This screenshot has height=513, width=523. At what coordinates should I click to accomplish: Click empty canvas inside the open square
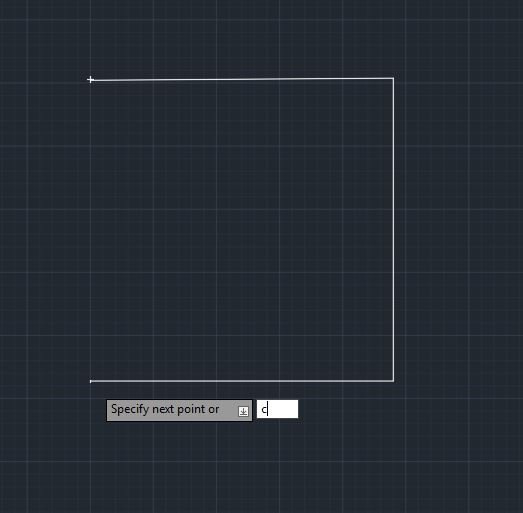click(242, 230)
